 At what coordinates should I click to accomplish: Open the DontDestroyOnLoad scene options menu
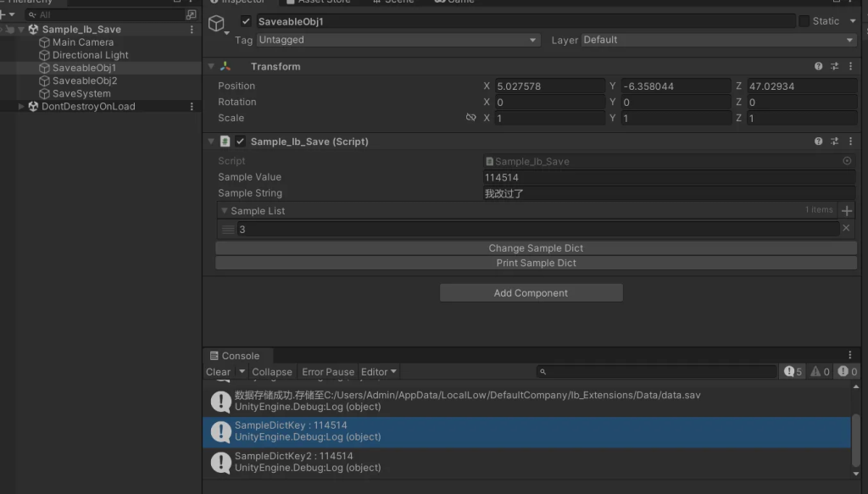(192, 106)
